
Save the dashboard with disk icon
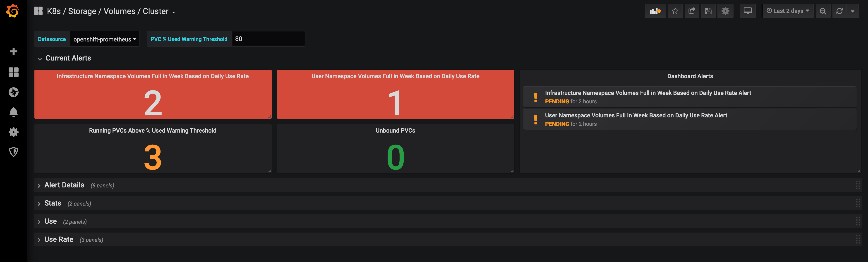pos(708,11)
